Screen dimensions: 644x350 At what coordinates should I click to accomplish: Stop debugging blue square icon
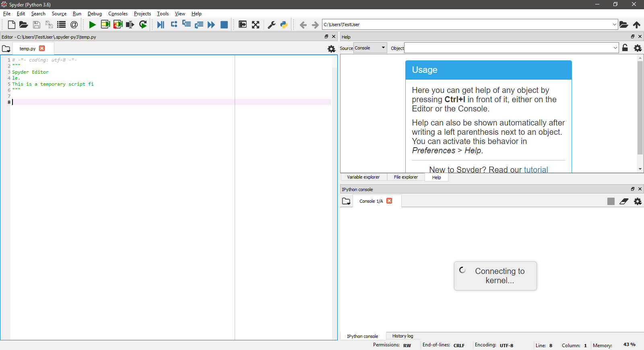pos(224,25)
